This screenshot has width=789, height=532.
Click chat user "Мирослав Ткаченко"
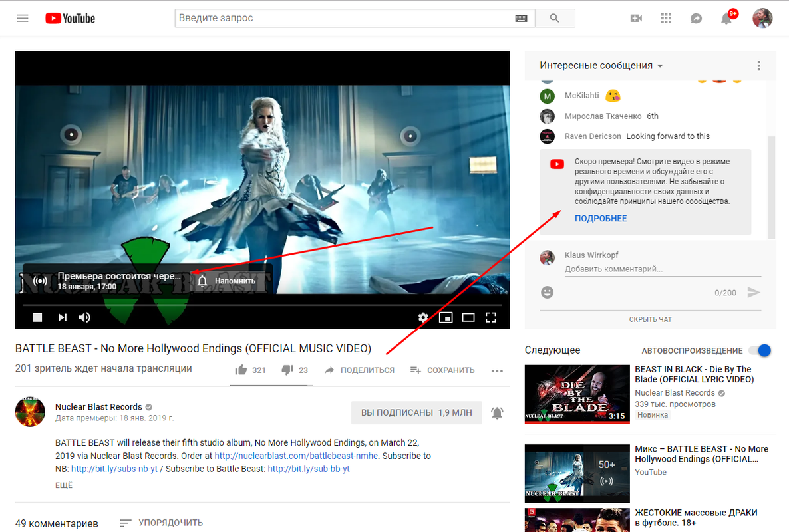(603, 116)
